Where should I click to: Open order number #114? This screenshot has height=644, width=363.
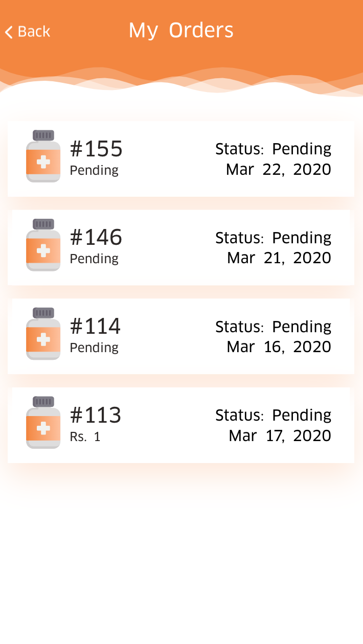click(95, 326)
